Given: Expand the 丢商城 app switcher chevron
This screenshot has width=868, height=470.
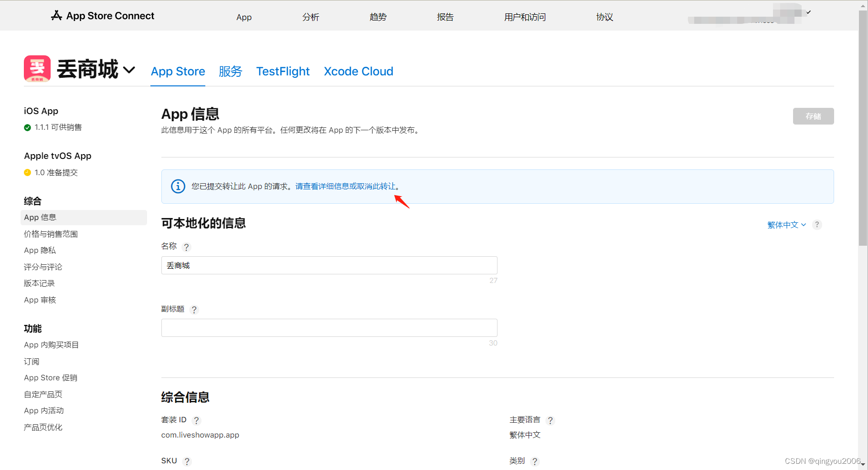Looking at the screenshot, I should coord(129,70).
